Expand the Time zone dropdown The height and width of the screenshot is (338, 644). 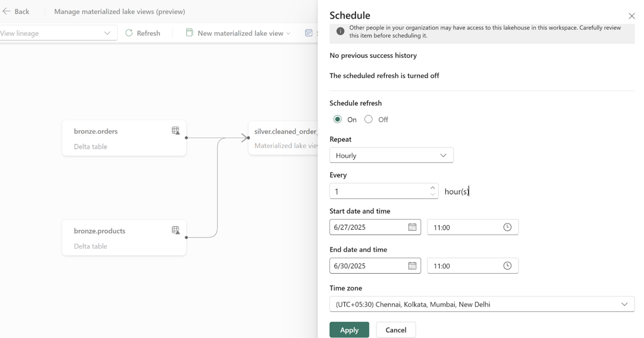tap(482, 304)
